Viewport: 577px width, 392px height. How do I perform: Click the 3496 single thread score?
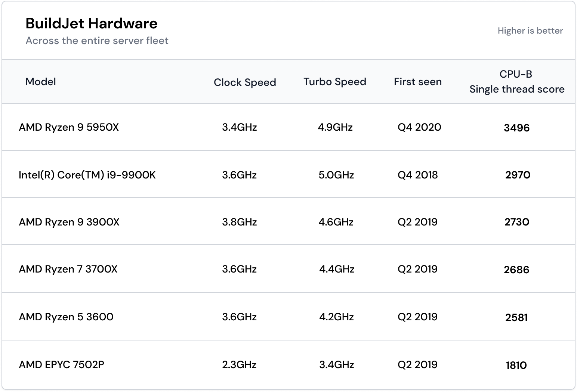click(517, 128)
